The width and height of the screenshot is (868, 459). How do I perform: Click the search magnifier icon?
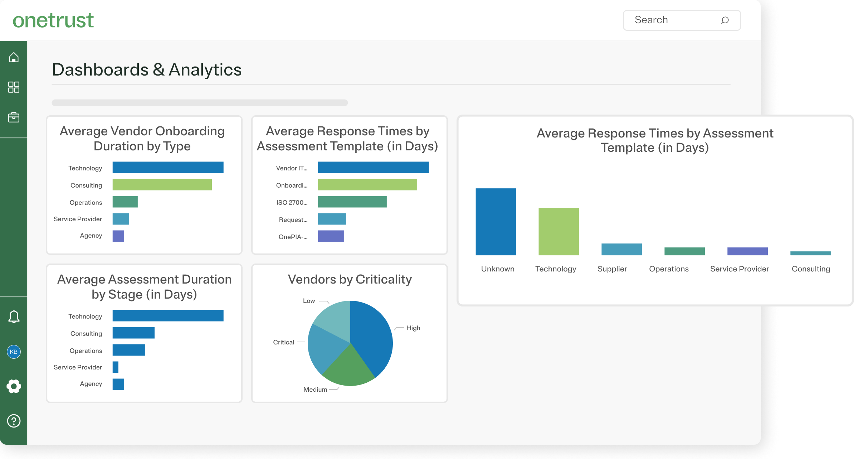pos(725,20)
